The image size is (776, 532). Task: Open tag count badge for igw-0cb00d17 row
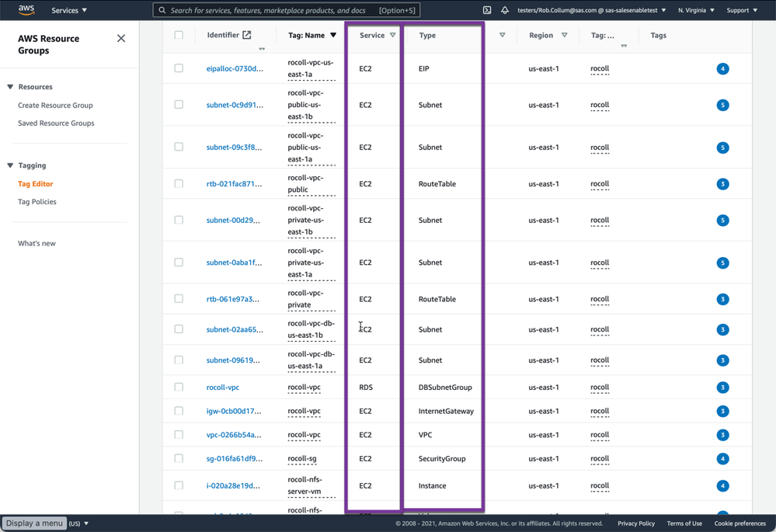pyautogui.click(x=722, y=412)
